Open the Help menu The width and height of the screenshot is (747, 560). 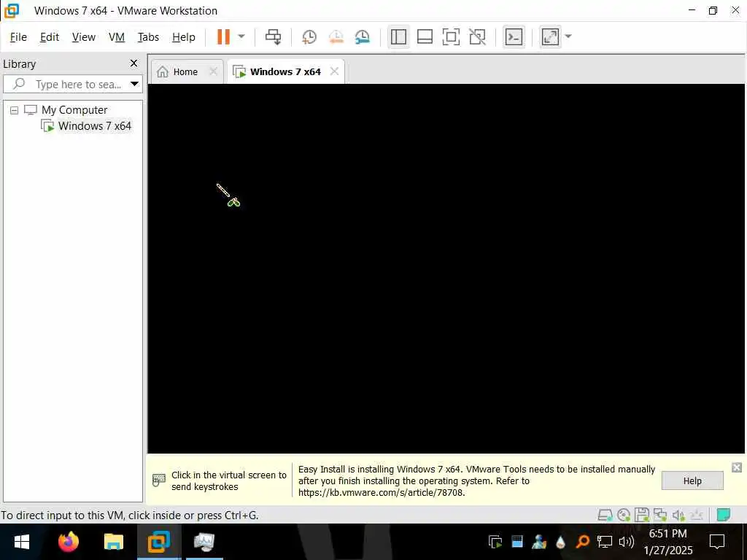click(x=184, y=37)
